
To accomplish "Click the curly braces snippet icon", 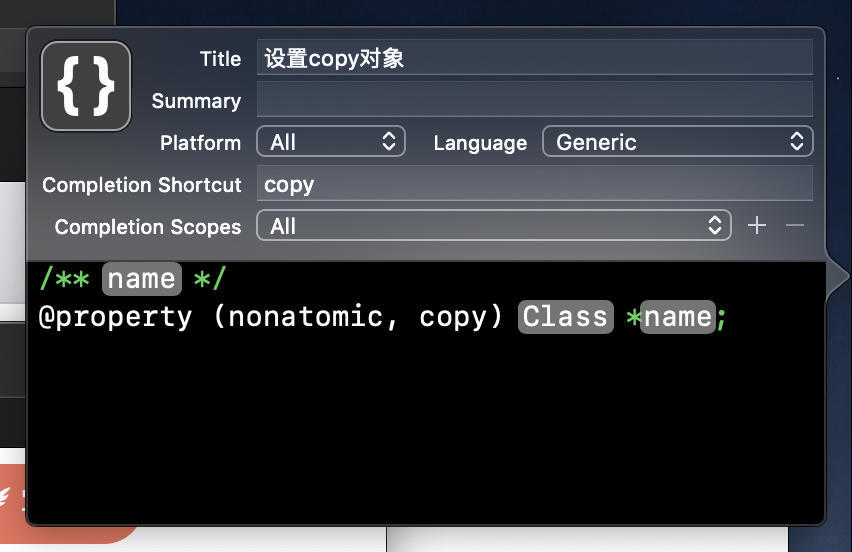I will (x=86, y=86).
